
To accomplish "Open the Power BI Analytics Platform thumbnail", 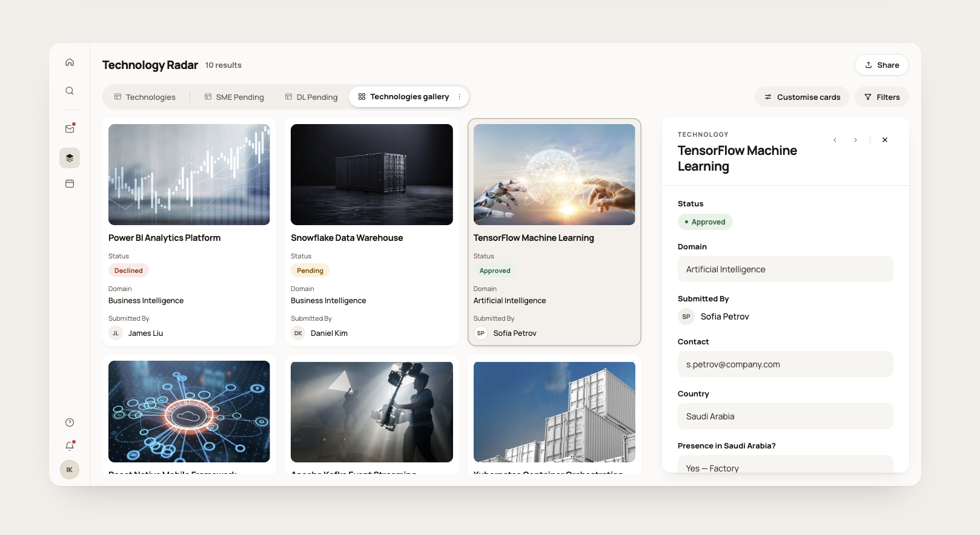I will point(189,174).
